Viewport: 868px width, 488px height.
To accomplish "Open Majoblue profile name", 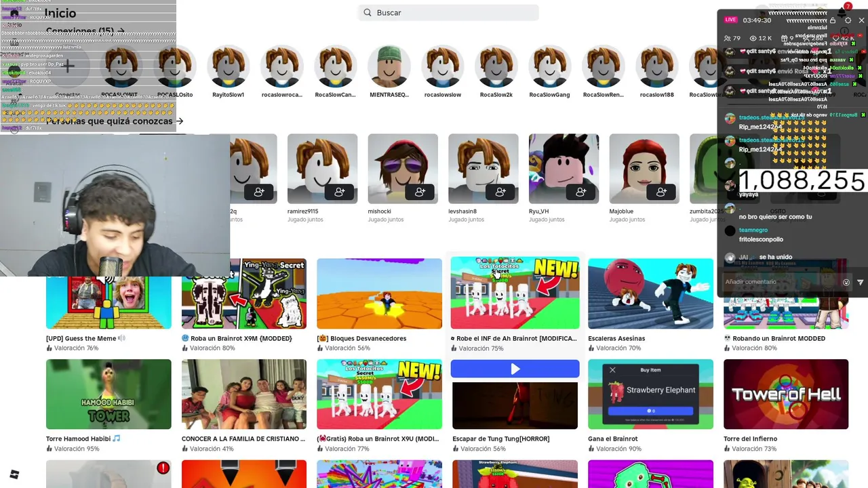I will tap(622, 211).
